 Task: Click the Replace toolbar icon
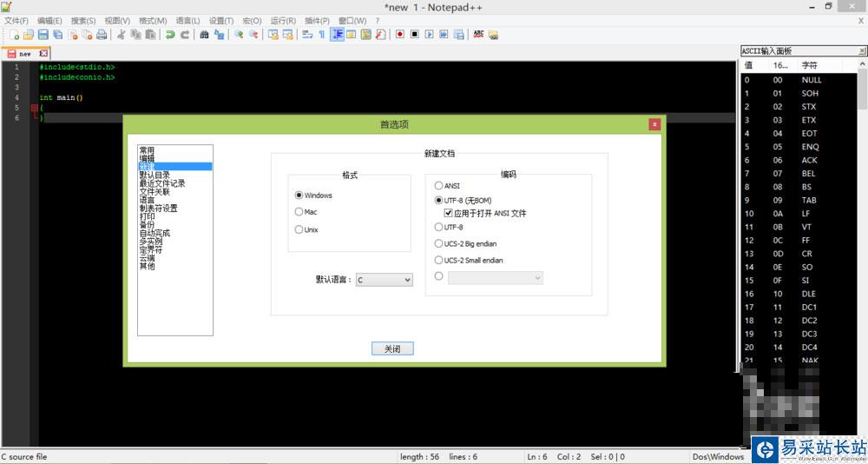[220, 35]
